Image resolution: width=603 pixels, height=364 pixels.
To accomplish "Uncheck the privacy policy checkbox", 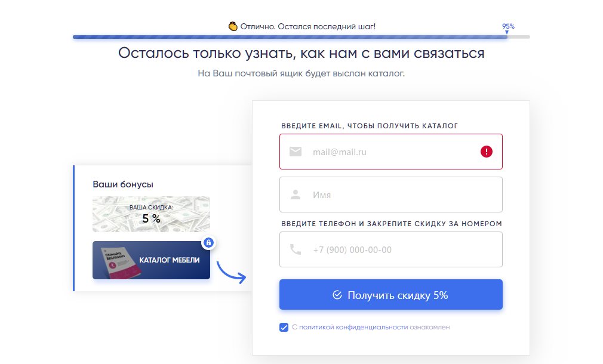I will pos(284,327).
